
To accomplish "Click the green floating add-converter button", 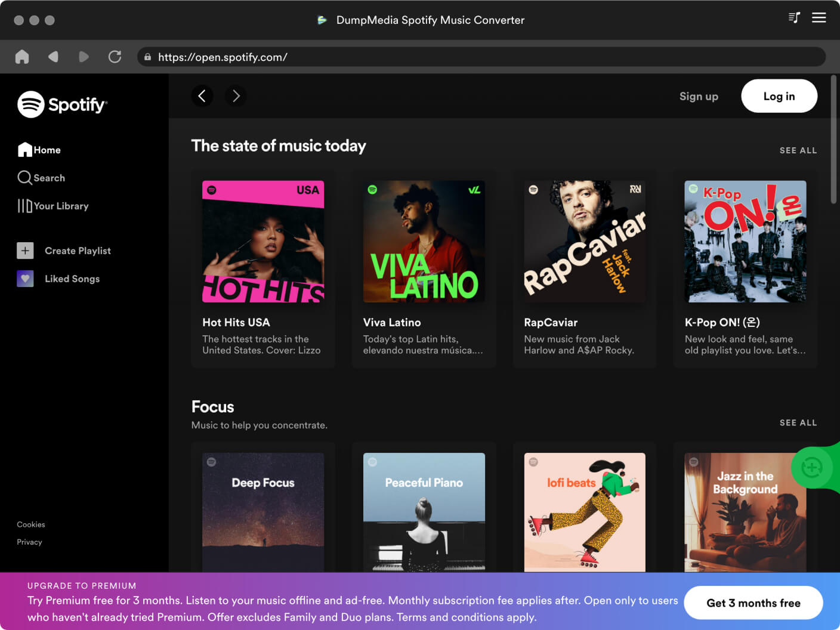I will pos(812,468).
